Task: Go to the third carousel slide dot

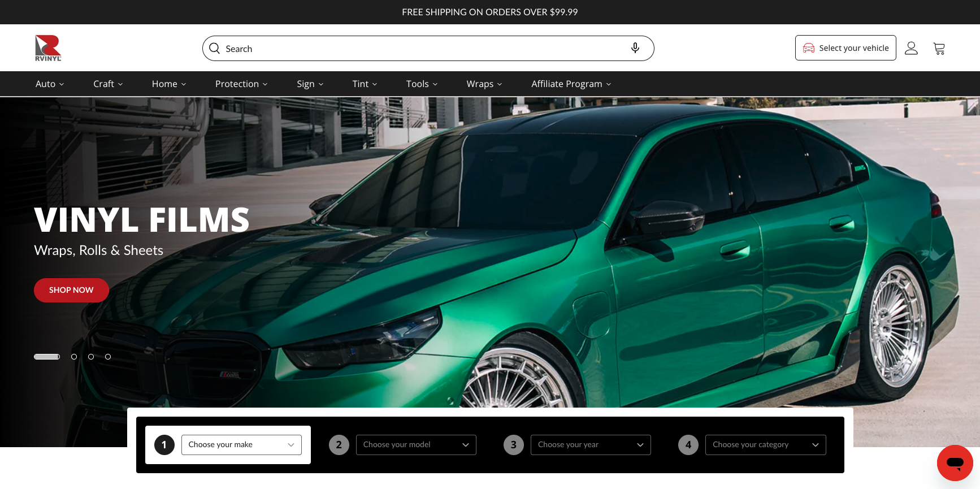Action: pos(91,357)
